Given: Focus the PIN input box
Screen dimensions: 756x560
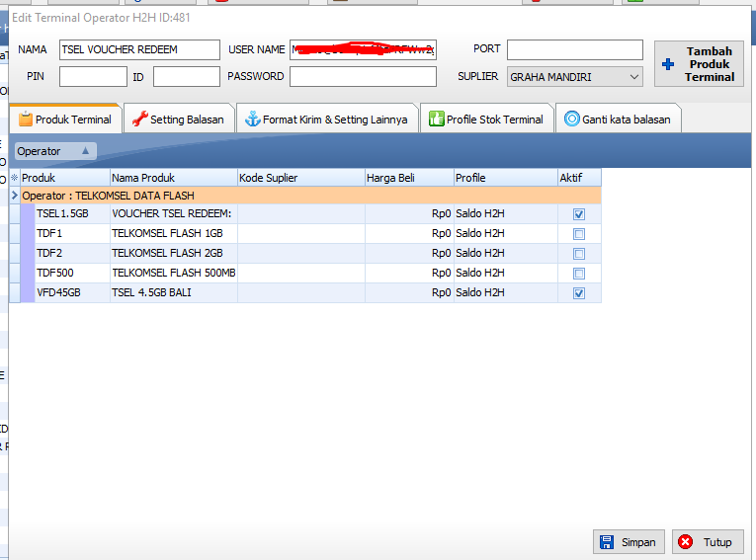Looking at the screenshot, I should click(x=93, y=76).
